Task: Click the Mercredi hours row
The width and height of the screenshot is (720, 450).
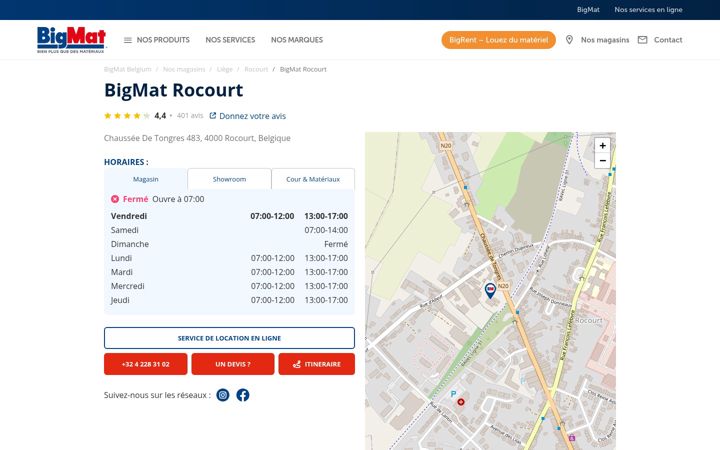Action: coord(229,286)
